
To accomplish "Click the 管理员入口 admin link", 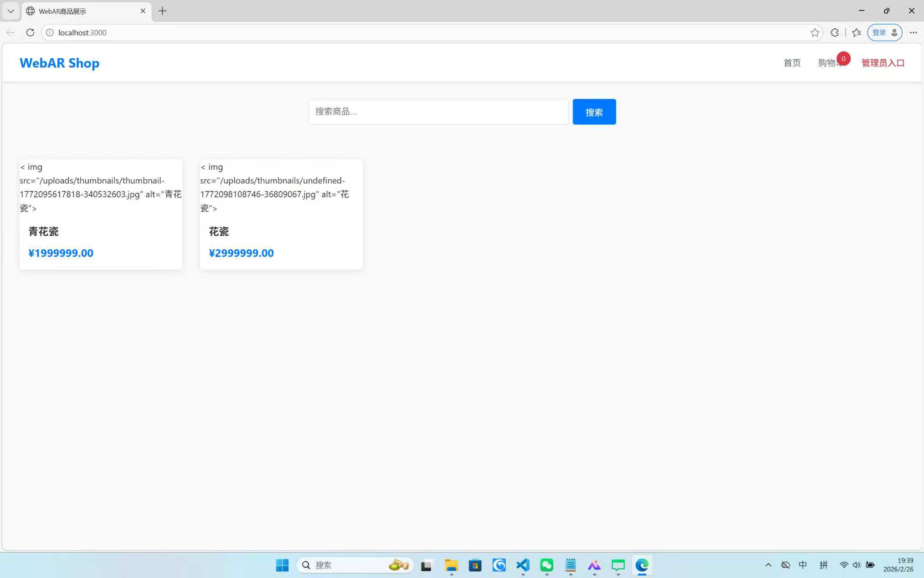I will pyautogui.click(x=882, y=63).
